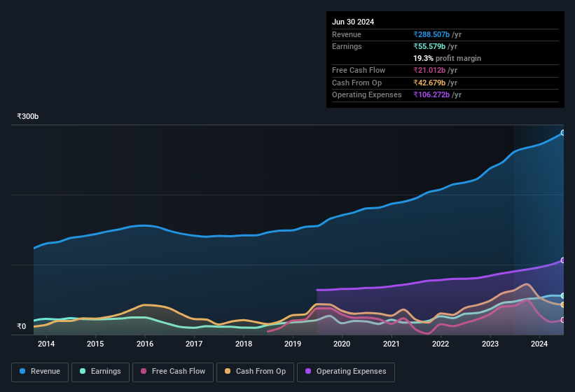Click the ₹42.679b cash from op value
Viewport: 575px width, 392px height.
(429, 83)
